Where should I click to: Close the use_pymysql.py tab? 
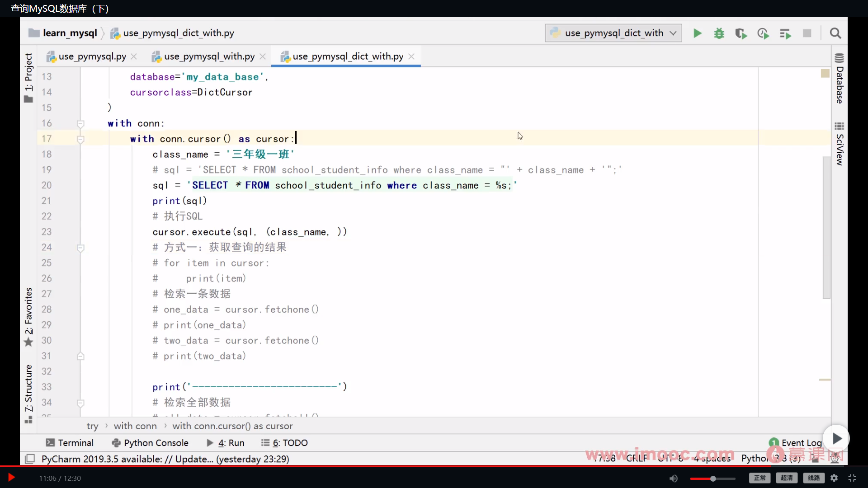point(134,56)
